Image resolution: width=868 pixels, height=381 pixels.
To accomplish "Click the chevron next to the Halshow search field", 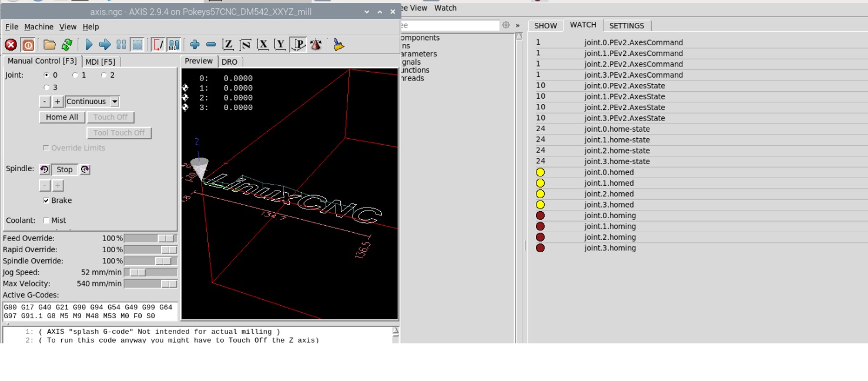I will click(x=518, y=25).
